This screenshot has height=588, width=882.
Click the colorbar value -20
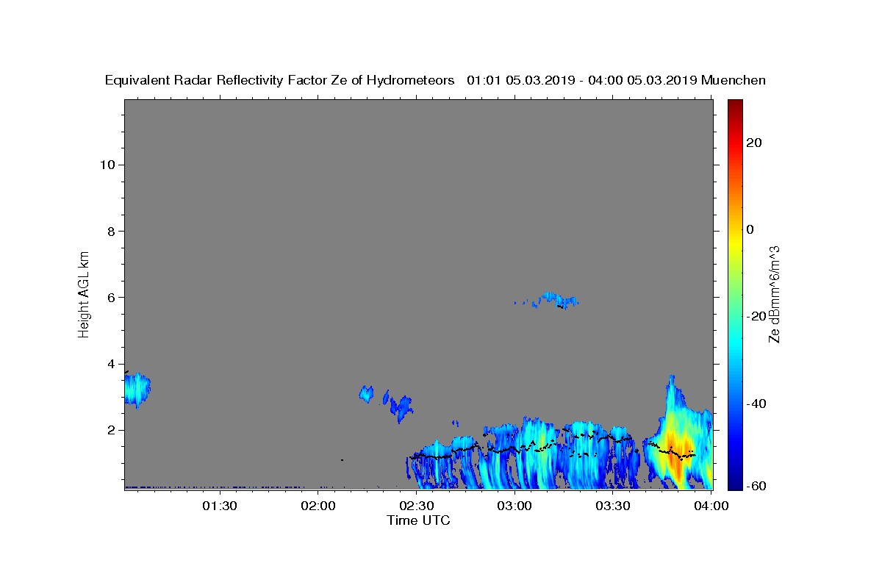pyautogui.click(x=756, y=316)
